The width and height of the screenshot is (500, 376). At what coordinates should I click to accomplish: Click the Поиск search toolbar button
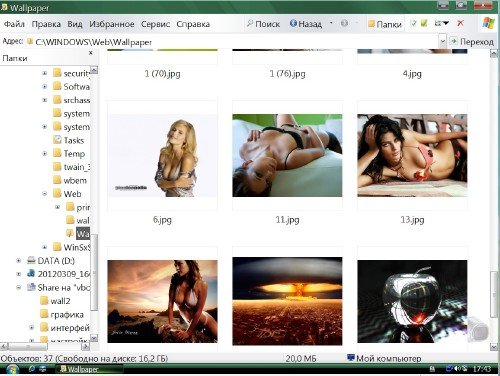click(263, 24)
